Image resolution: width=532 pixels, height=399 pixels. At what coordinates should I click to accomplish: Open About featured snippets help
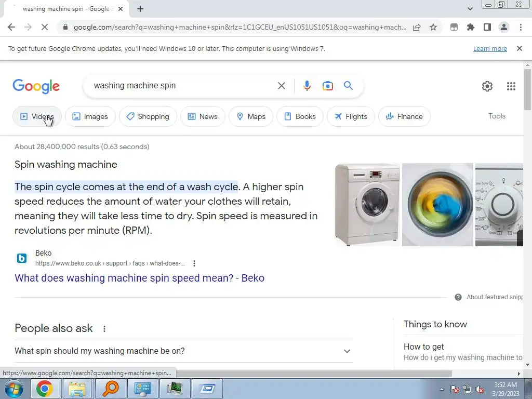(x=489, y=297)
